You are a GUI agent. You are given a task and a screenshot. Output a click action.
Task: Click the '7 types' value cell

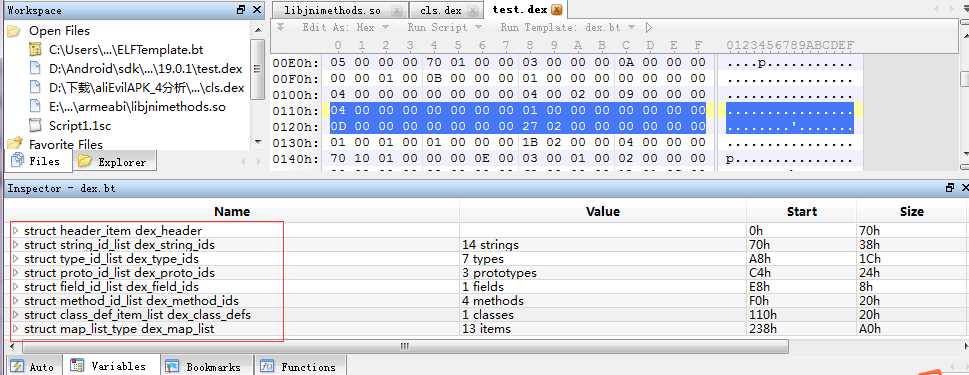click(603, 259)
